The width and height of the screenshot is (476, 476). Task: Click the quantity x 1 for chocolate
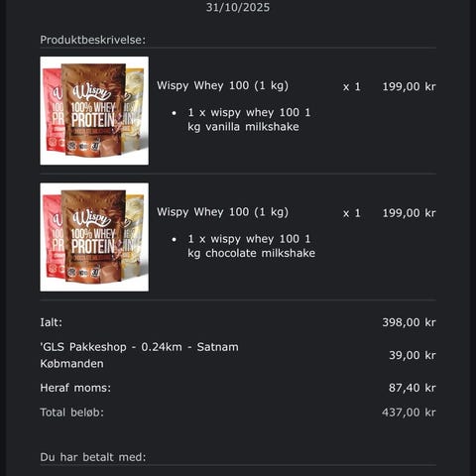tap(352, 213)
